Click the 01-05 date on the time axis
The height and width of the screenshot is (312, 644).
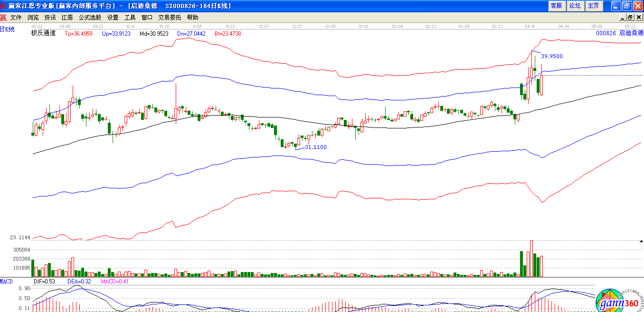[x=331, y=27]
